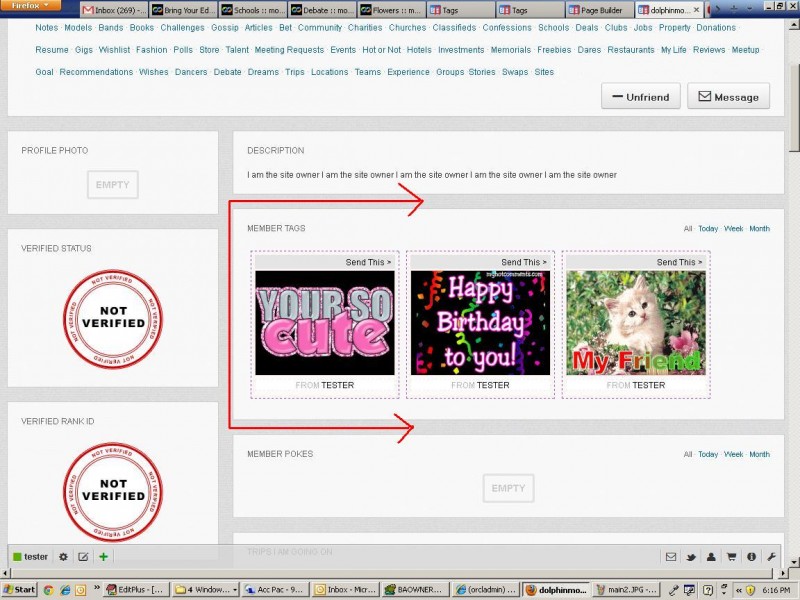The width and height of the screenshot is (800, 600).
Task: Click the tester username in bottom bar
Action: pos(36,557)
